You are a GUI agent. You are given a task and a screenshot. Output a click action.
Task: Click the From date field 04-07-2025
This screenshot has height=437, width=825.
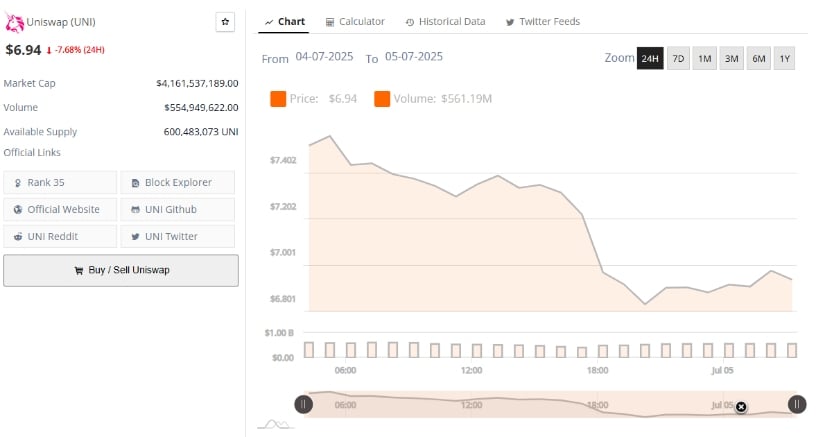324,57
